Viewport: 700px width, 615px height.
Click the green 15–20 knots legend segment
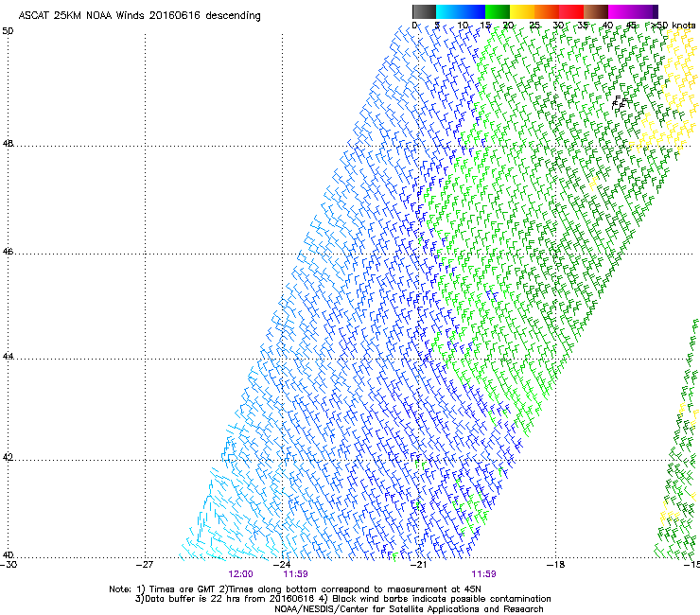pyautogui.click(x=498, y=11)
